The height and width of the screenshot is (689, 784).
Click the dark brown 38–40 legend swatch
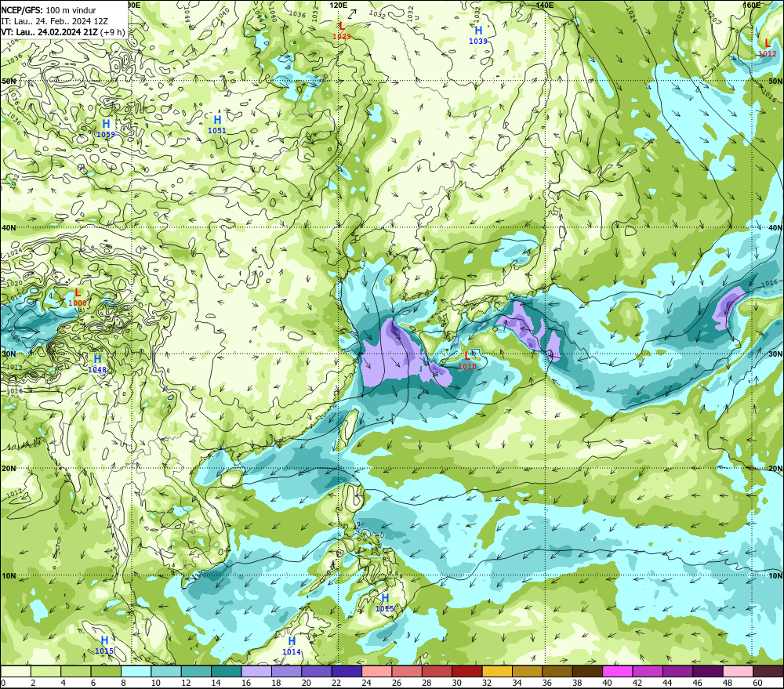pos(587,671)
